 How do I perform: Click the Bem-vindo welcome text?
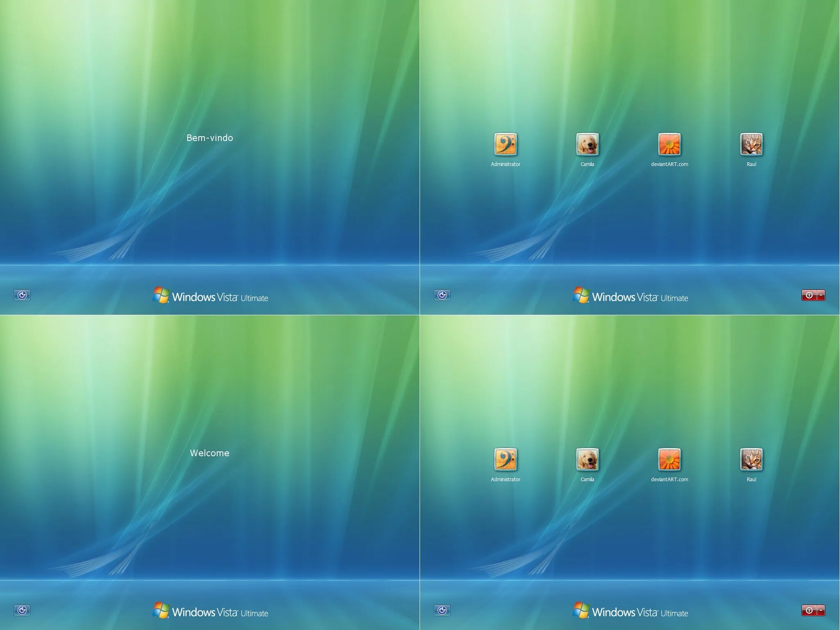pyautogui.click(x=210, y=138)
